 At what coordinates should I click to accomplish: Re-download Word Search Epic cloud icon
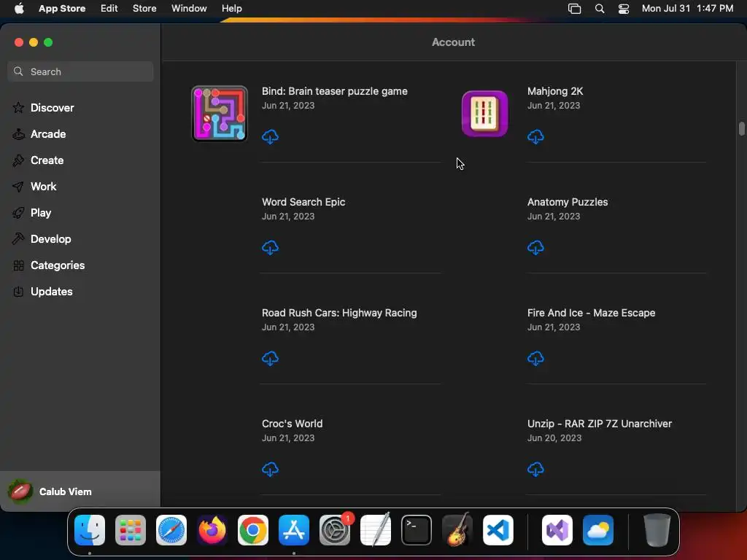(270, 248)
